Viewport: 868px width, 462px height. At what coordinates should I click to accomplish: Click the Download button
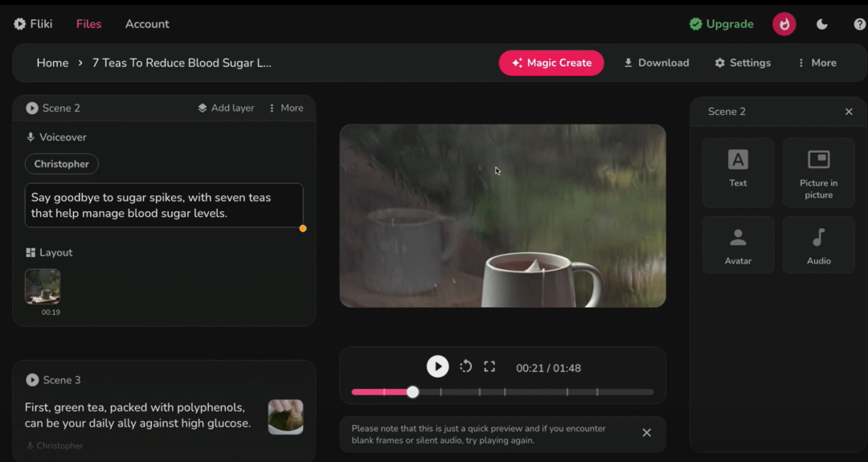656,63
